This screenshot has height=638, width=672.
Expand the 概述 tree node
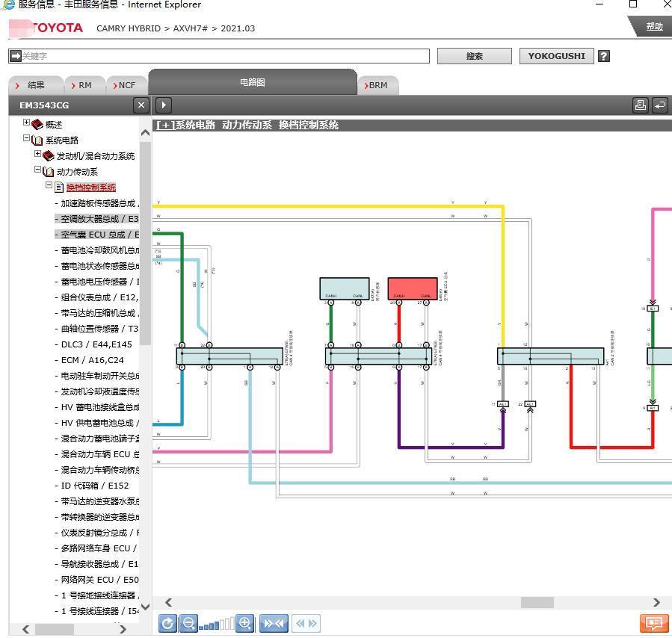(x=26, y=123)
